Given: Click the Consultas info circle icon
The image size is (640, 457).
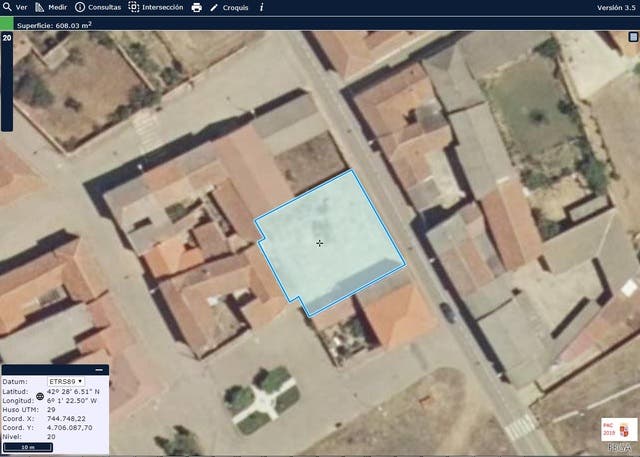Looking at the screenshot, I should pyautogui.click(x=80, y=7).
